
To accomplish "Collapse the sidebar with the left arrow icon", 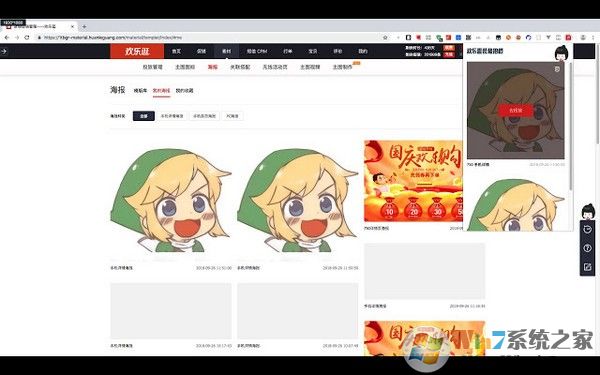I will (3, 51).
